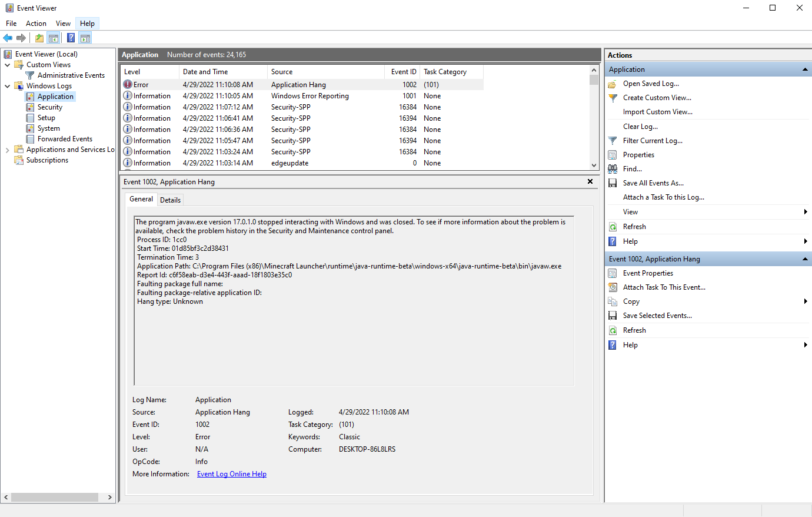Open the Action menu

coord(36,24)
